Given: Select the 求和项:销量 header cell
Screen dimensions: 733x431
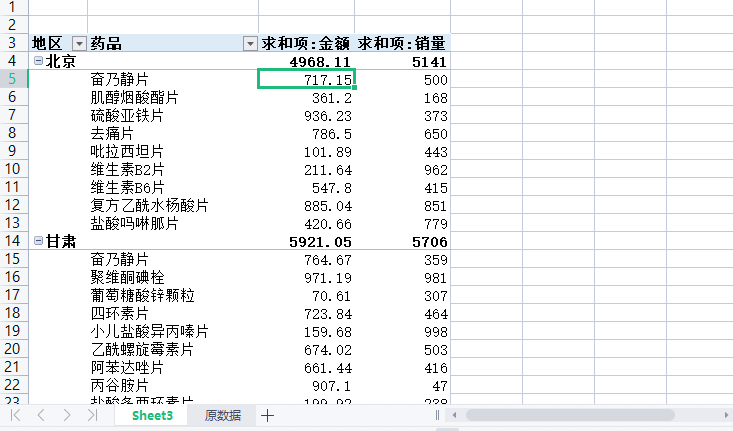Looking at the screenshot, I should pyautogui.click(x=402, y=43).
